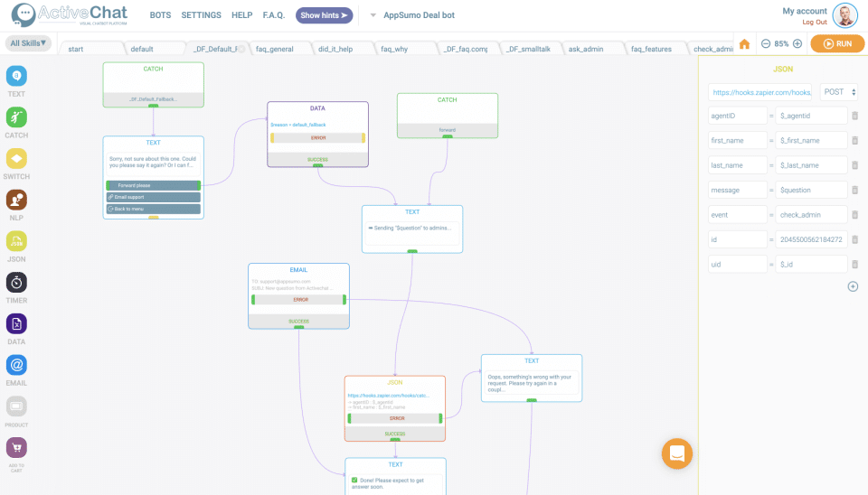The height and width of the screenshot is (495, 868).
Task: Open the SETTINGS menu
Action: click(x=201, y=15)
